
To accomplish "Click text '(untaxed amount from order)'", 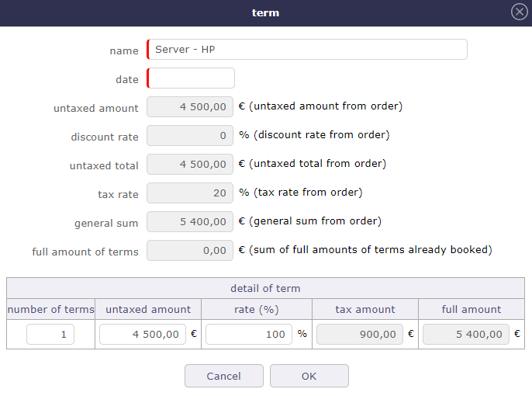I will (326, 106).
